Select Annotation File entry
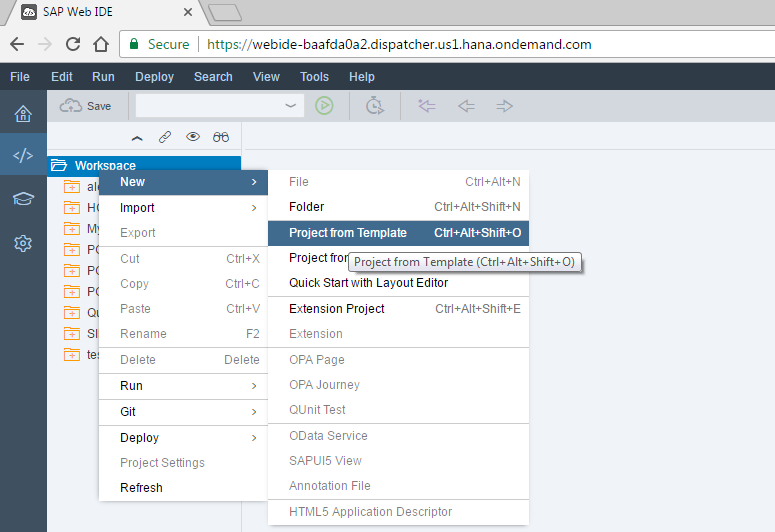Screen dimensions: 775x532 pos(398,486)
